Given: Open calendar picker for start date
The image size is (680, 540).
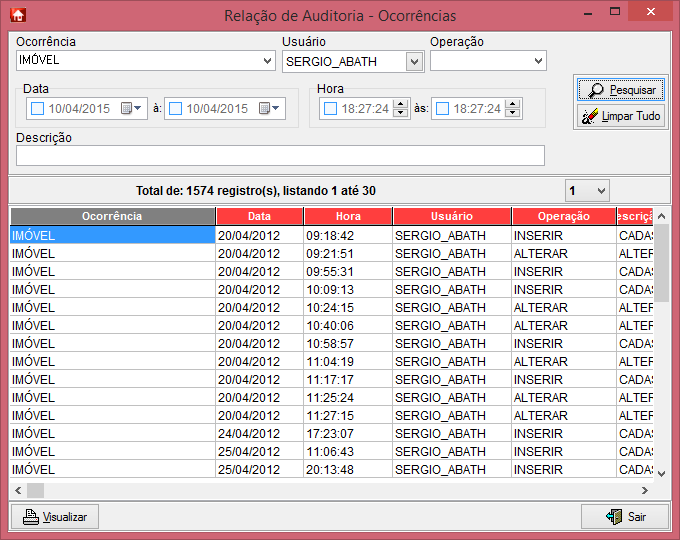Looking at the screenshot, I should pyautogui.click(x=132, y=109).
